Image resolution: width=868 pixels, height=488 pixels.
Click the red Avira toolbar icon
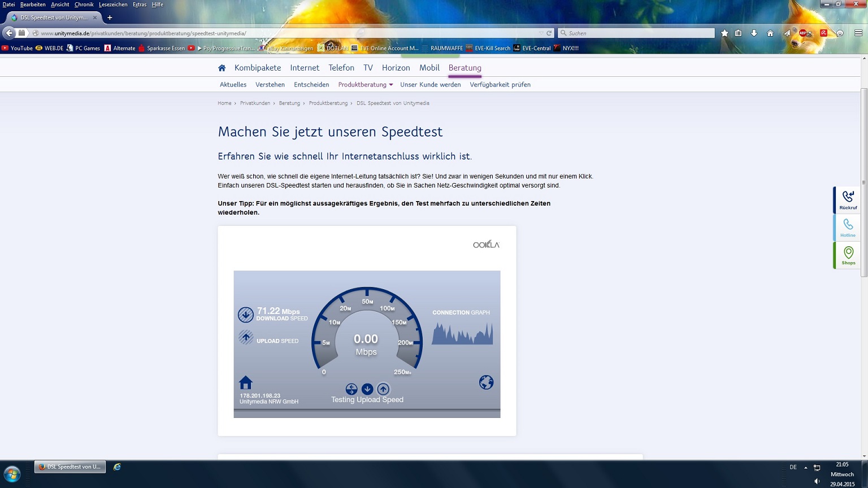pos(824,33)
